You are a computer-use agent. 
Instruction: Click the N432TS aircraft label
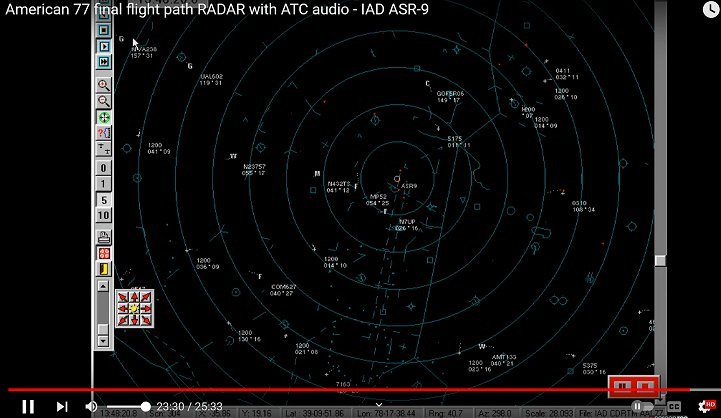(339, 184)
